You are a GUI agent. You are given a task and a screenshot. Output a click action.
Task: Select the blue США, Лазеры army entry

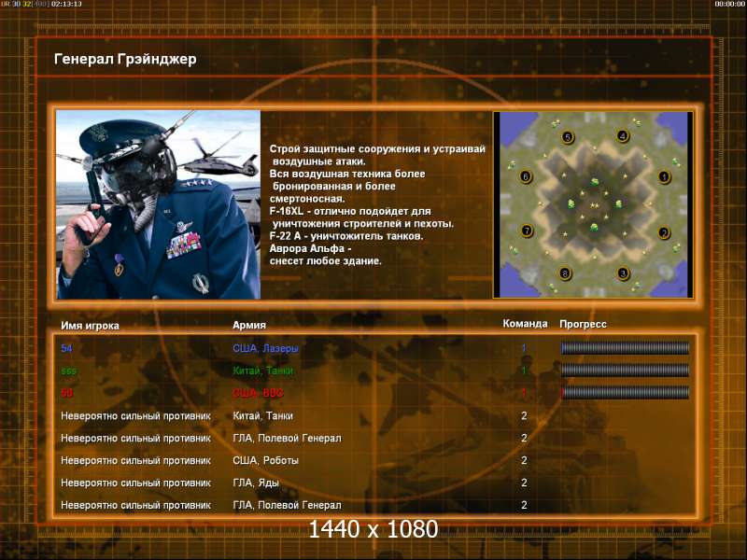(265, 348)
